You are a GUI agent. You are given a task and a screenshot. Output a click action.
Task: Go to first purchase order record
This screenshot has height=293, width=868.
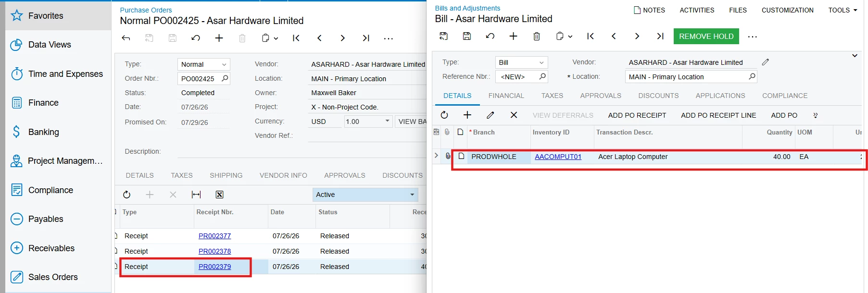(x=296, y=38)
